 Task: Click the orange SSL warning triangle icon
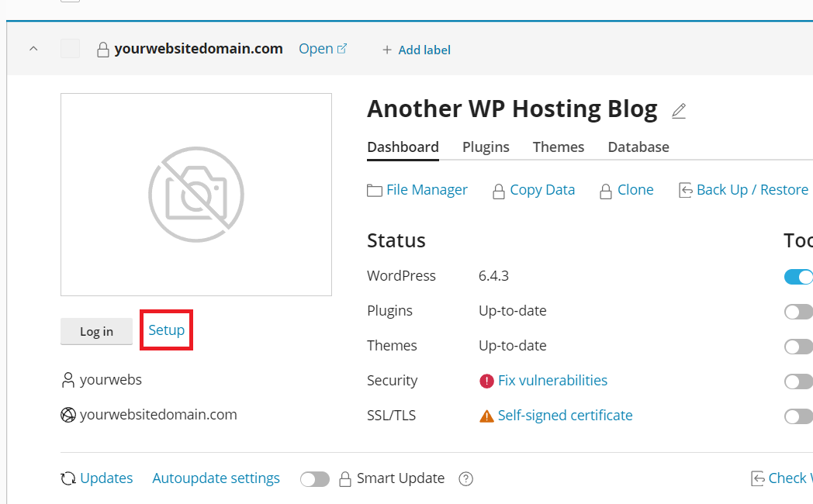pos(486,416)
